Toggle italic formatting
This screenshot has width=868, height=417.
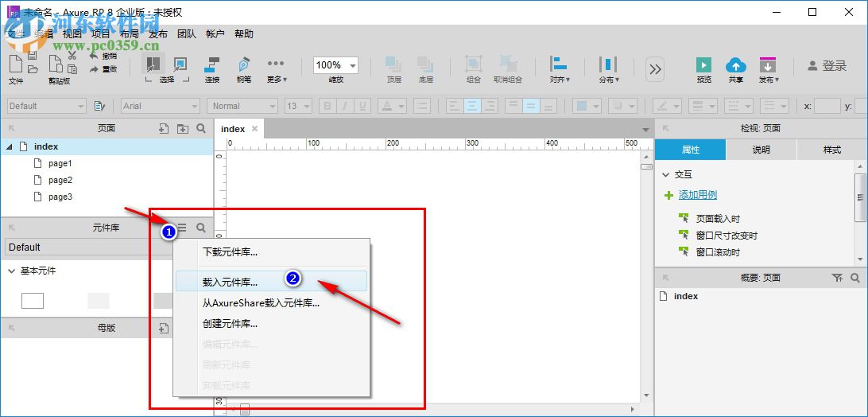click(x=346, y=106)
